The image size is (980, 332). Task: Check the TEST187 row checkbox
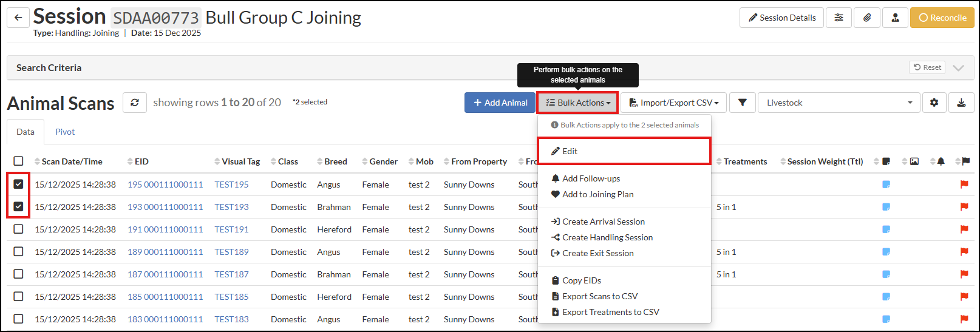click(x=18, y=274)
